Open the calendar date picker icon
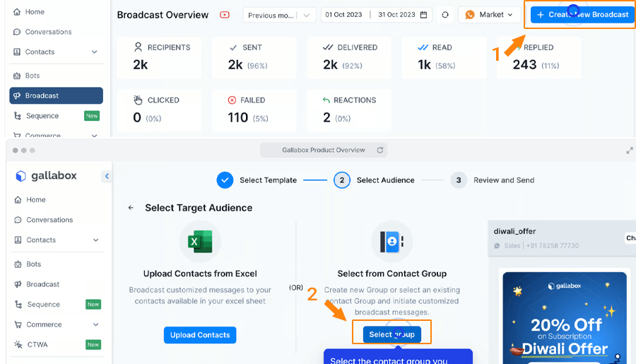This screenshot has height=364, width=636. click(424, 15)
